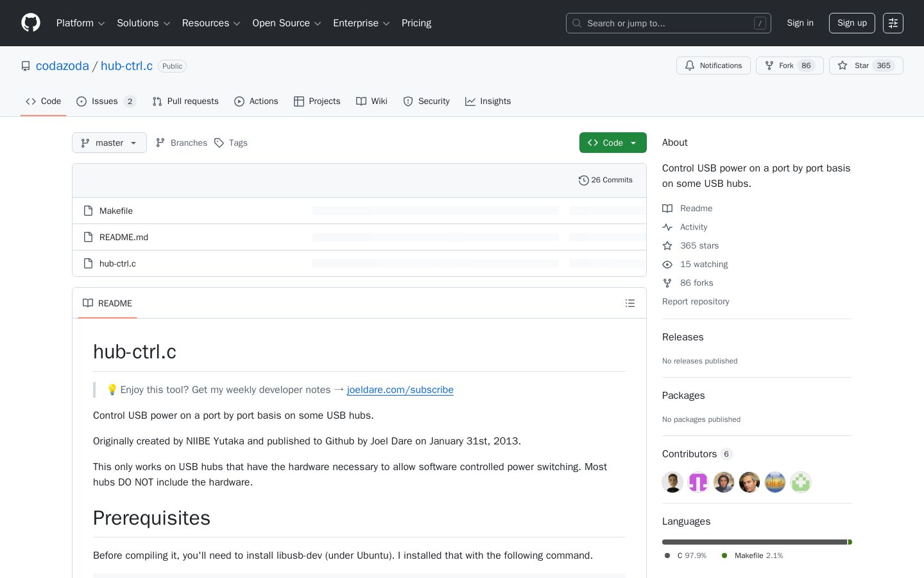The width and height of the screenshot is (924, 578).
Task: Open the Makefile file name link
Action: [x=116, y=211]
